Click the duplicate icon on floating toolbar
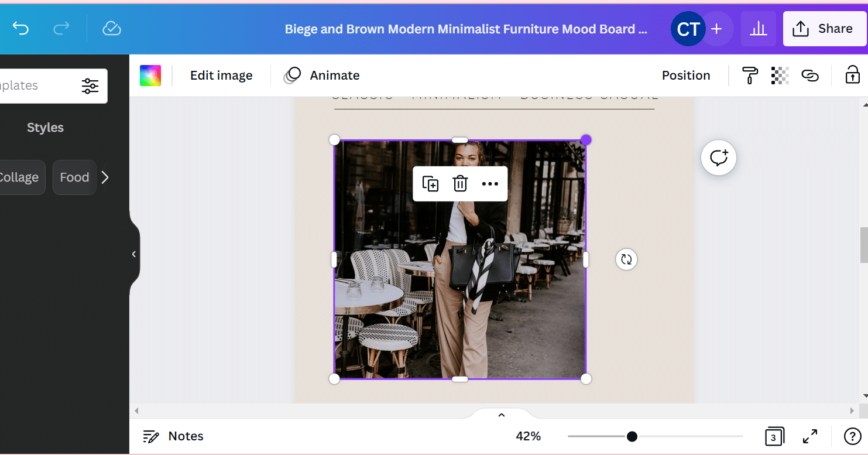This screenshot has width=868, height=455. point(430,184)
